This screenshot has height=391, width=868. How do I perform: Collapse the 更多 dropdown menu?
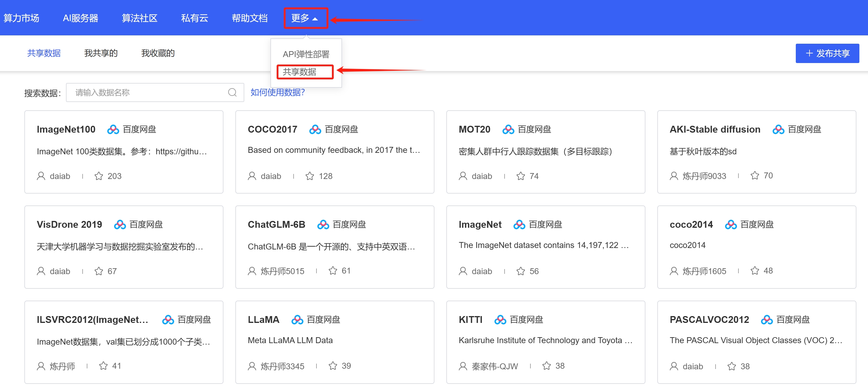pos(305,18)
